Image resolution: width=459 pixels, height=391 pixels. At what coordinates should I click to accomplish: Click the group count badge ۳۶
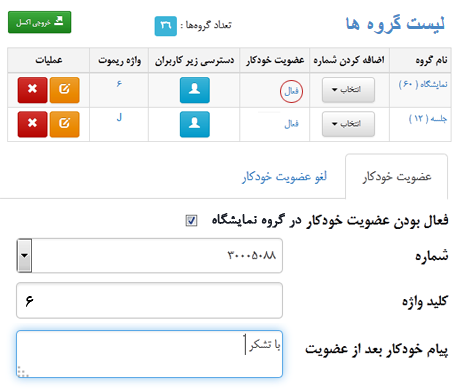pos(166,26)
